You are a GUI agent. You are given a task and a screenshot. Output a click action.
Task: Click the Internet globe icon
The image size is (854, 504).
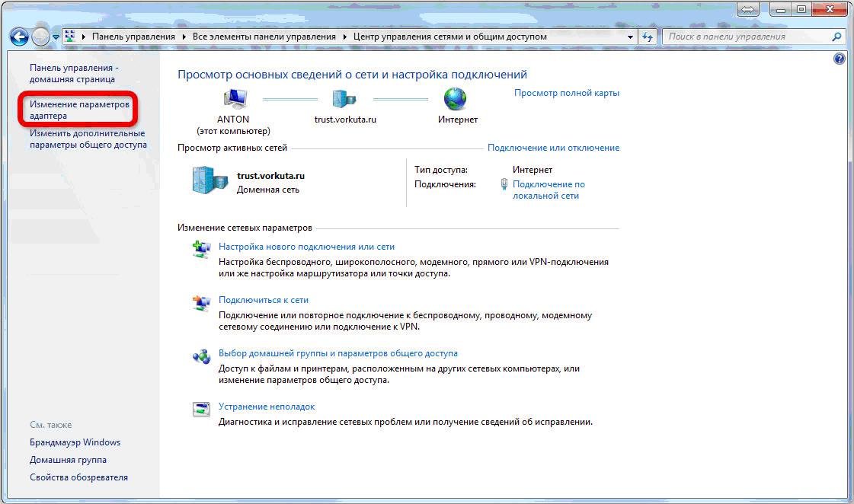[x=456, y=99]
